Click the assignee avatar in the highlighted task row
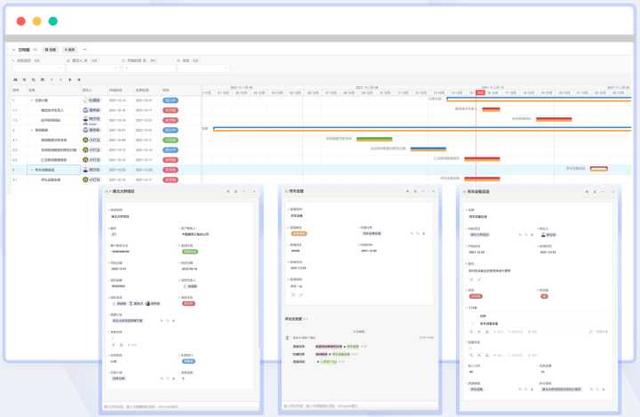 (85, 170)
